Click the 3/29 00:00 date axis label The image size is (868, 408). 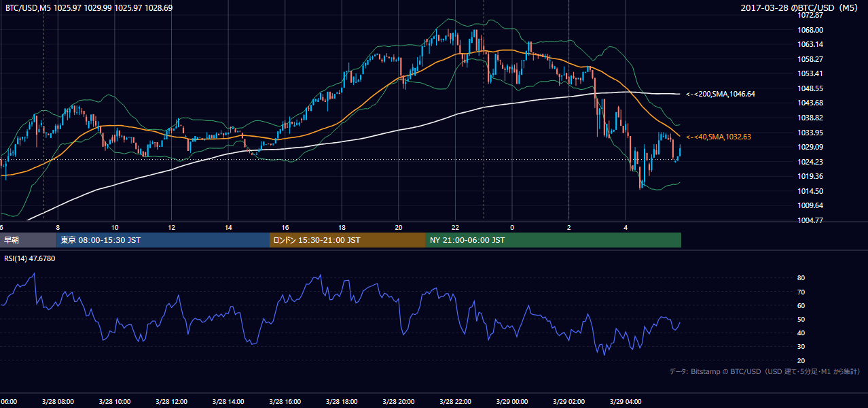pyautogui.click(x=511, y=401)
